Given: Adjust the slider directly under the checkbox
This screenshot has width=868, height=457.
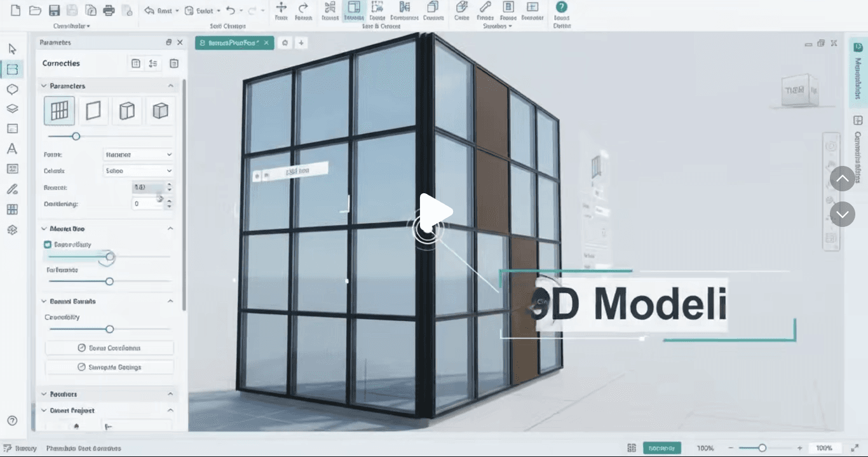Looking at the screenshot, I should (109, 257).
